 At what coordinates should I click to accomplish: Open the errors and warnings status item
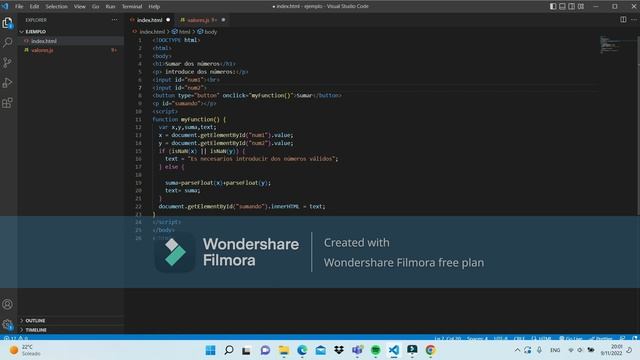16,338
